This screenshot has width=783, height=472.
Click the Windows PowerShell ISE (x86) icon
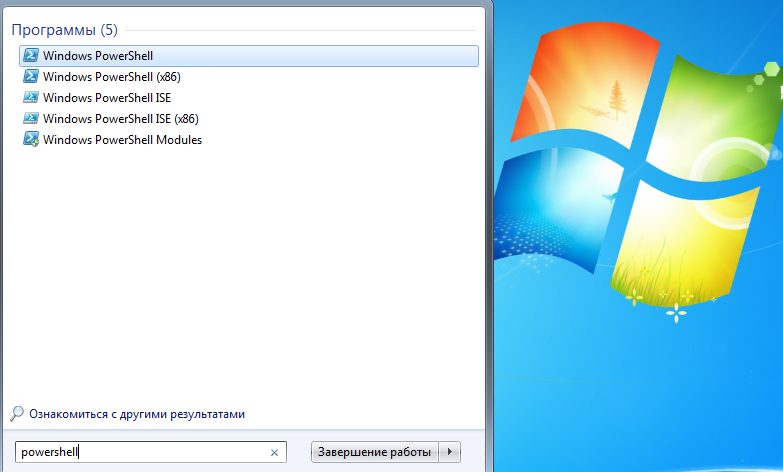(30, 118)
